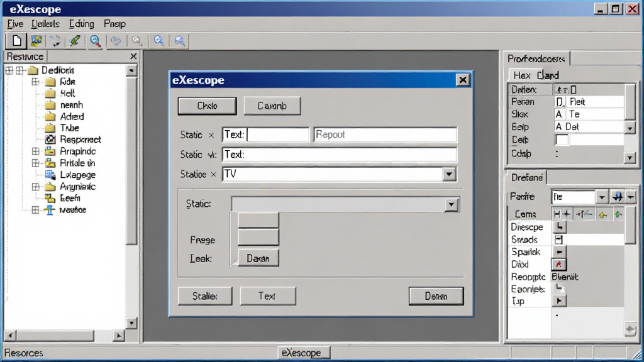The width and height of the screenshot is (644, 362).
Task: Click the curved arrows toolbar icon beside picture icon
Action: pos(55,41)
